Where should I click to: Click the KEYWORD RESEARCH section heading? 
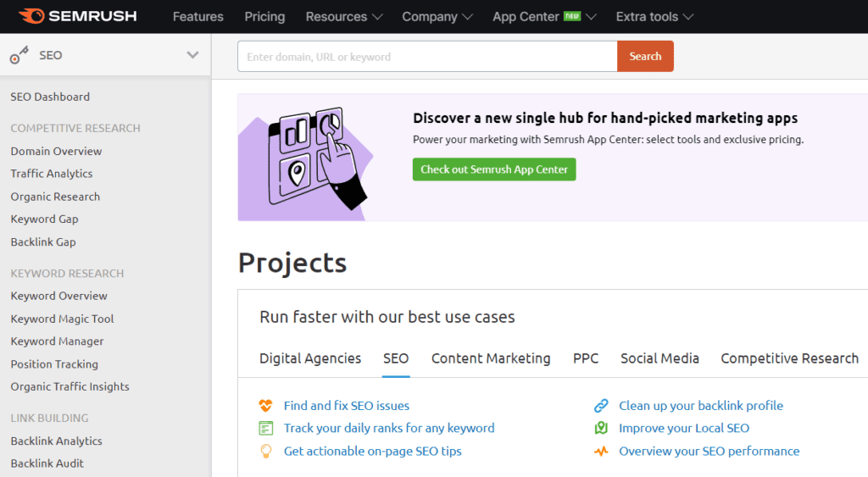(x=67, y=274)
